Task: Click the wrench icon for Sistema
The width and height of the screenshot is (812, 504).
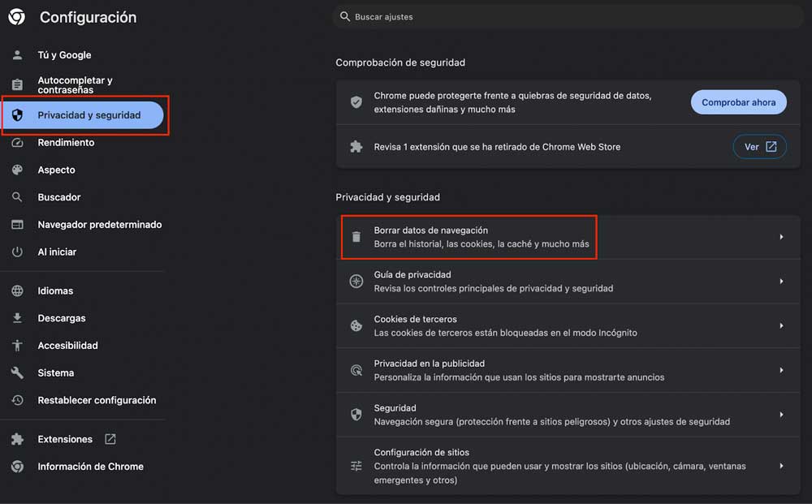Action: tap(17, 373)
